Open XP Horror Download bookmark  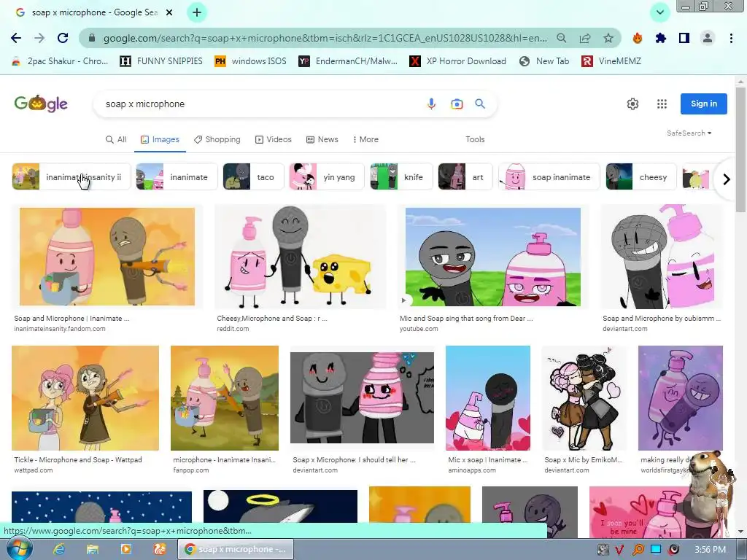(x=458, y=61)
